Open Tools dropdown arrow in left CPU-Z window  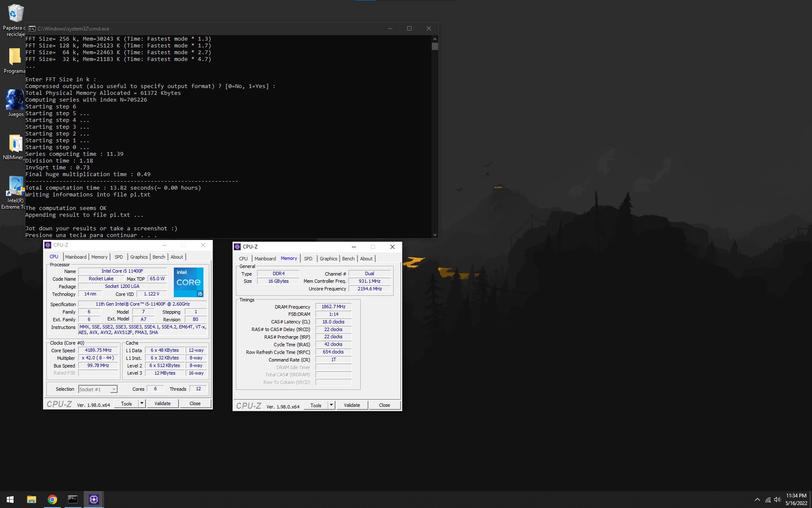142,404
